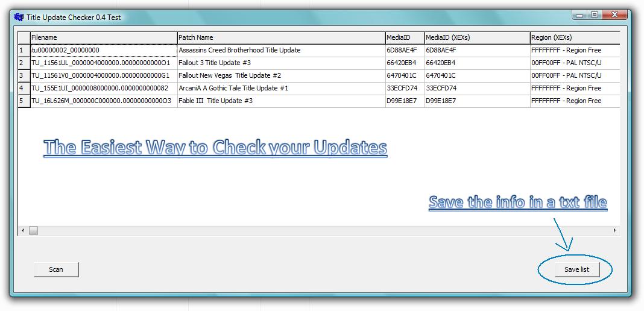Click the horizontal scrollbar thumb

click(34, 231)
